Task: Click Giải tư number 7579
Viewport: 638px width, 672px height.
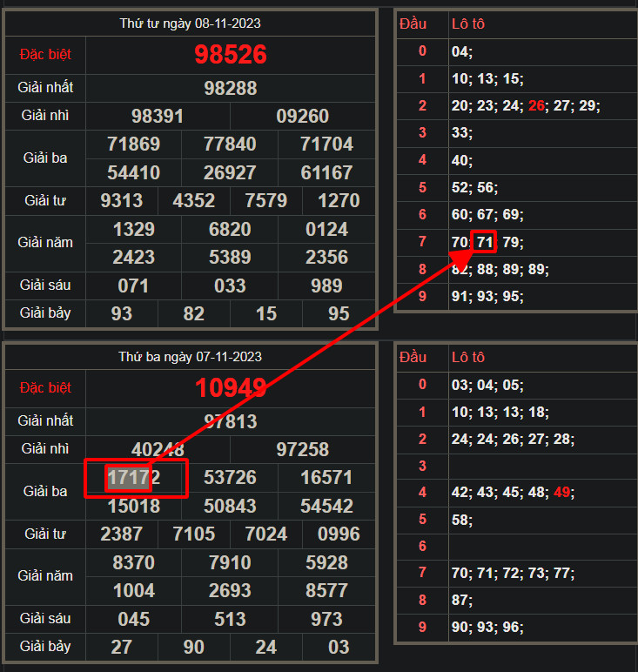Action: tap(266, 201)
